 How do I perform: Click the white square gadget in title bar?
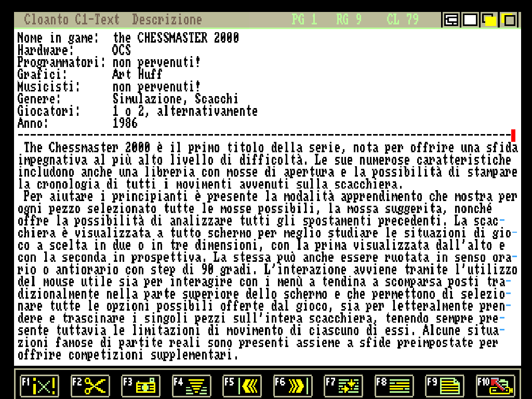tap(470, 20)
